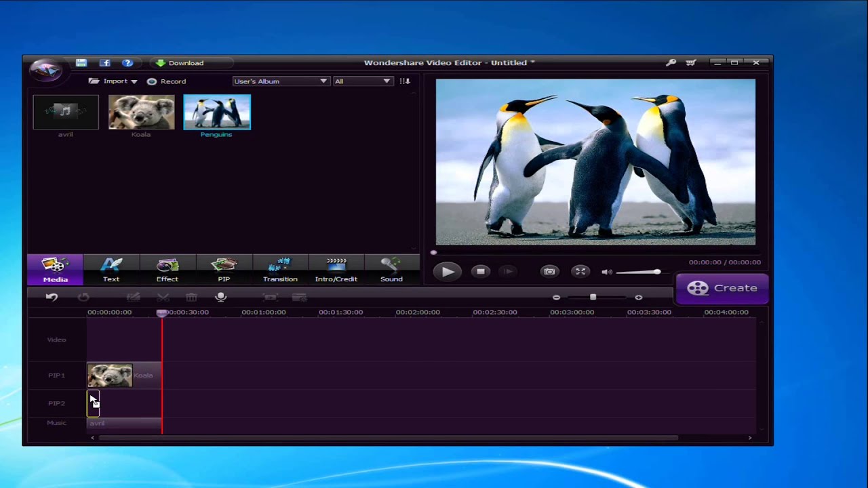Click the Download button
Viewport: 868px width, 488px height.
coord(180,63)
